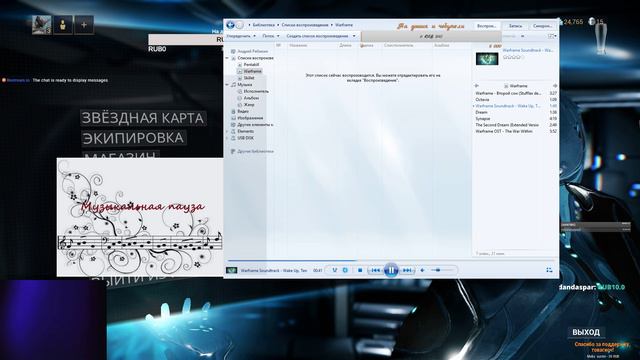Click the Списки воспроизведения breadcrumb
The image size is (640, 360).
[305, 25]
